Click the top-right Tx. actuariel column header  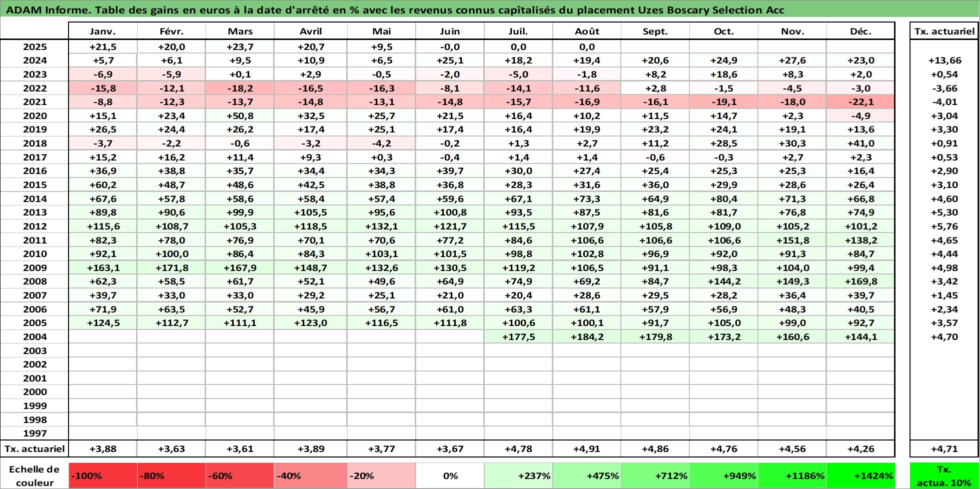944,31
